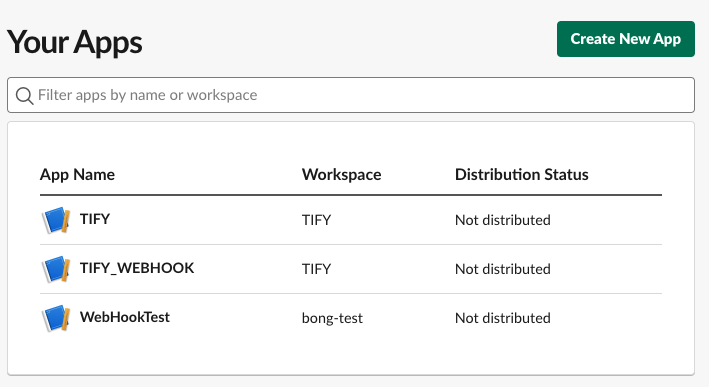The height and width of the screenshot is (387, 709).
Task: Click Not distributed status for TIFY_WEBHOOK
Action: tap(503, 269)
